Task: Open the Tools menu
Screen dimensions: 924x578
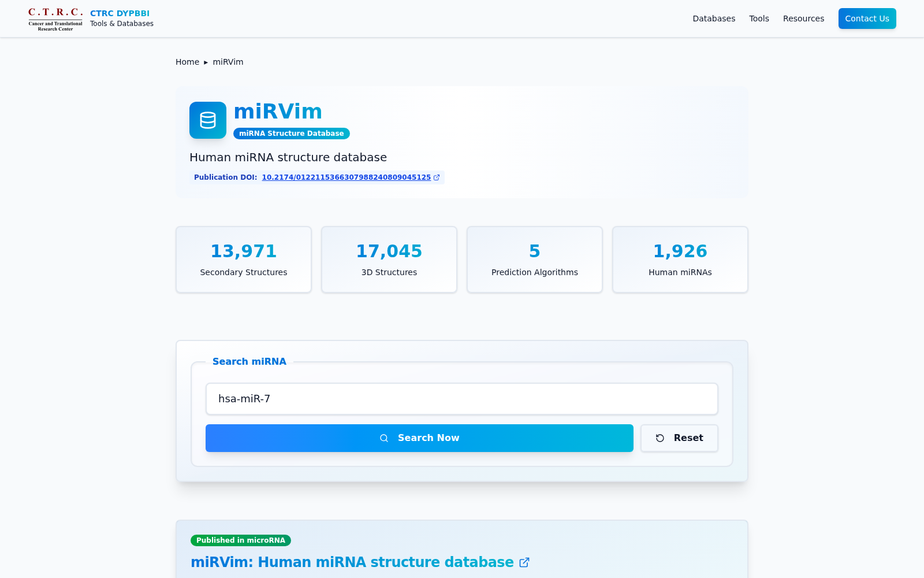Action: tap(759, 18)
